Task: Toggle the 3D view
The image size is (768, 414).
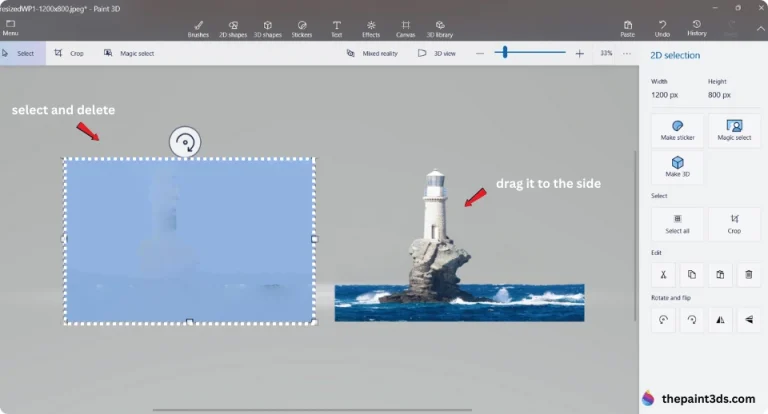Action: click(x=436, y=53)
